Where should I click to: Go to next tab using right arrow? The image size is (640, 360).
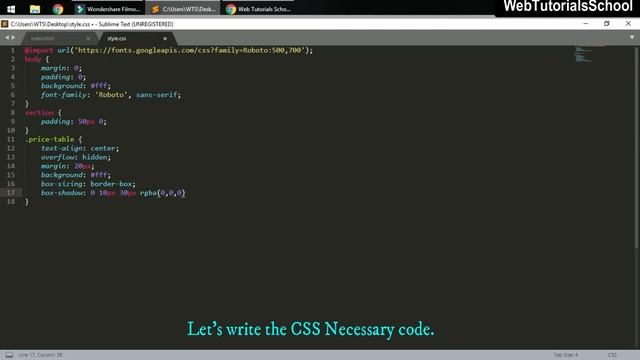13,38
